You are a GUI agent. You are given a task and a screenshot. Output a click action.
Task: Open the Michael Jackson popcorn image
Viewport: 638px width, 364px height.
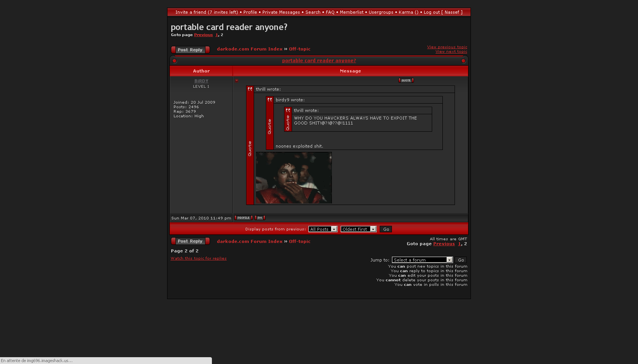pyautogui.click(x=294, y=178)
